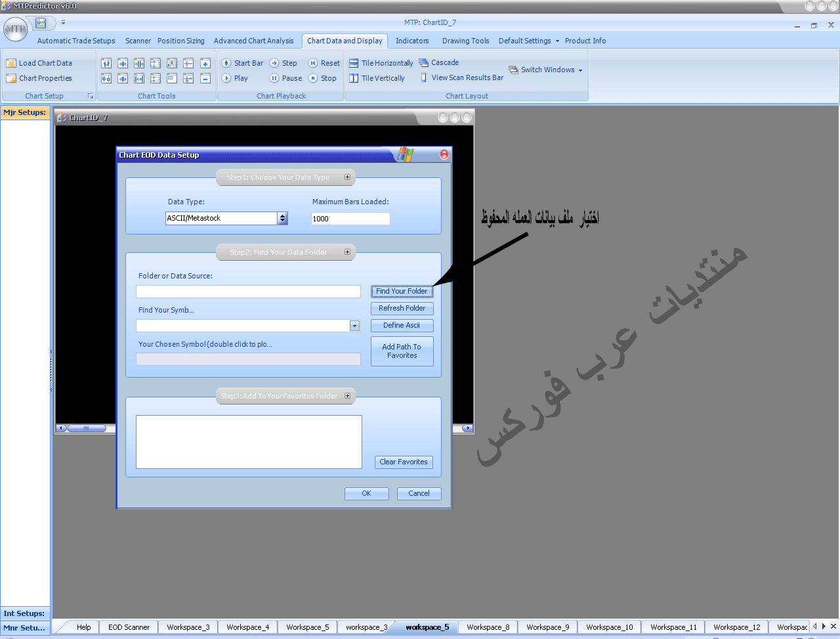Open the Position Sizing ribbon tab
The width and height of the screenshot is (840, 639).
tap(180, 41)
